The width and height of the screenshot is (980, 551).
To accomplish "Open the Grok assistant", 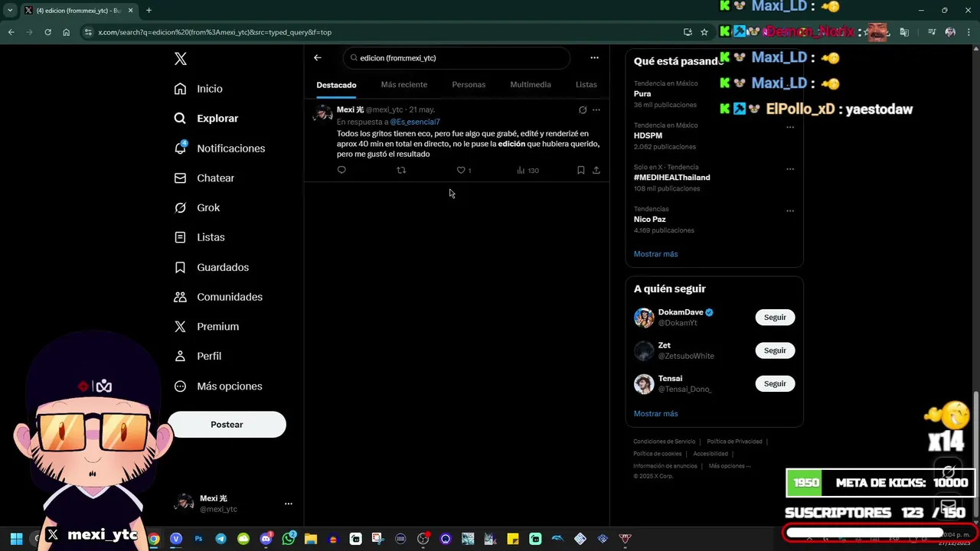I will [x=197, y=208].
